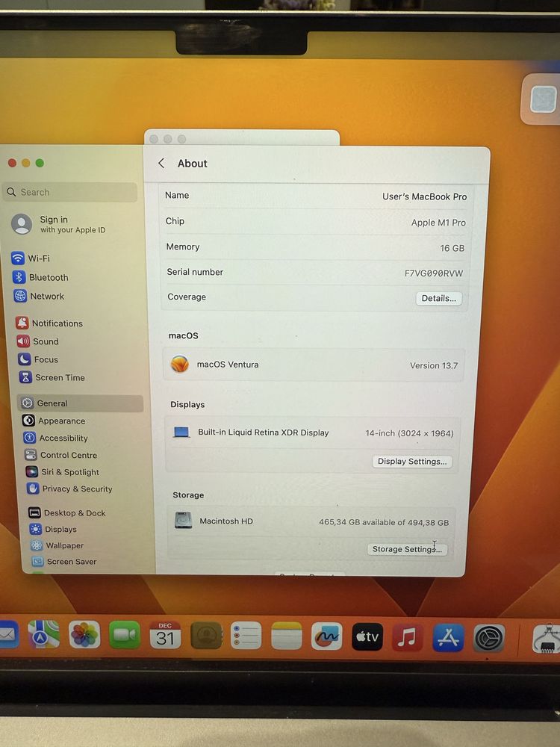Open Notifications settings
Screen dimensions: 560x747
coord(49,323)
